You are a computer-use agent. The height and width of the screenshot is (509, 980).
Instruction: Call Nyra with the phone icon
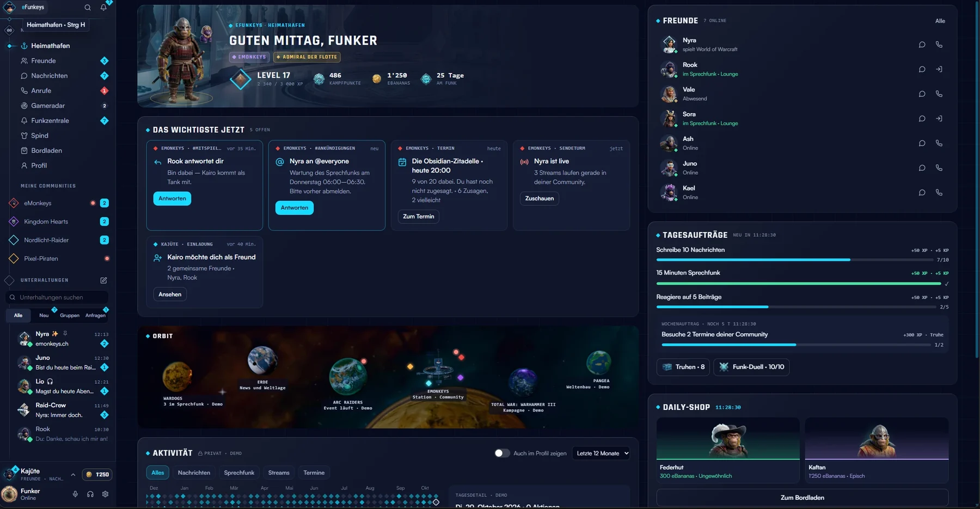[939, 45]
